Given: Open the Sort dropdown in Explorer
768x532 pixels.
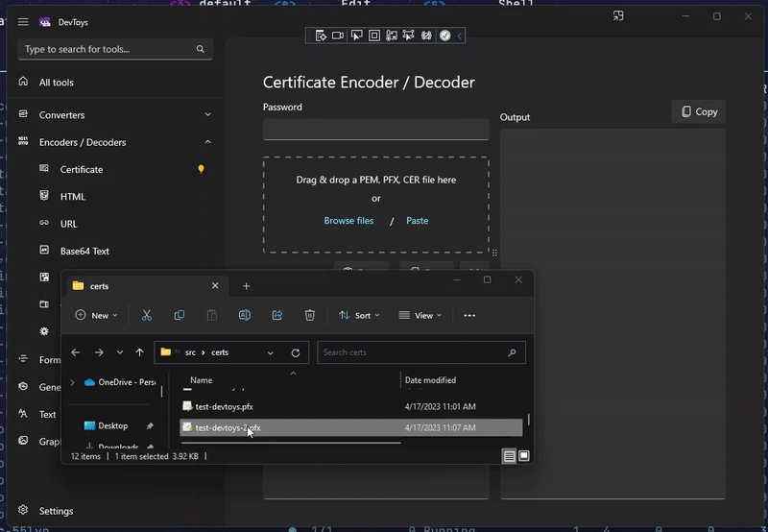Looking at the screenshot, I should (359, 316).
